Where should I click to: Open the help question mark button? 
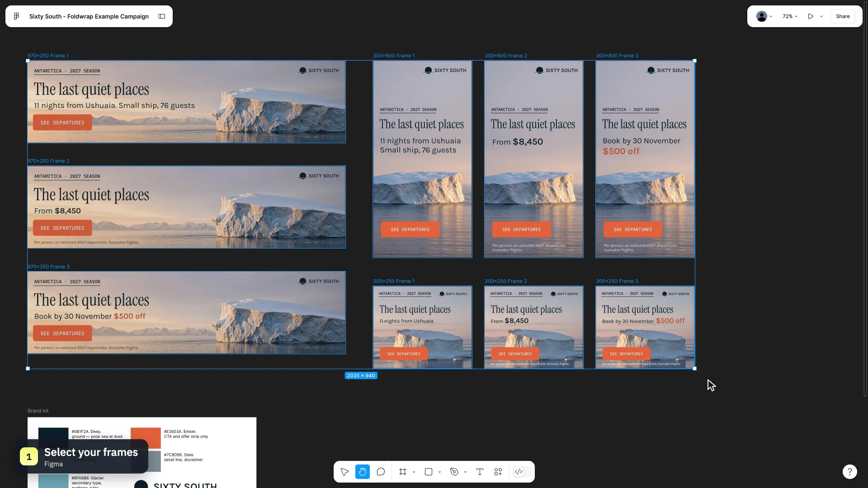[850, 472]
